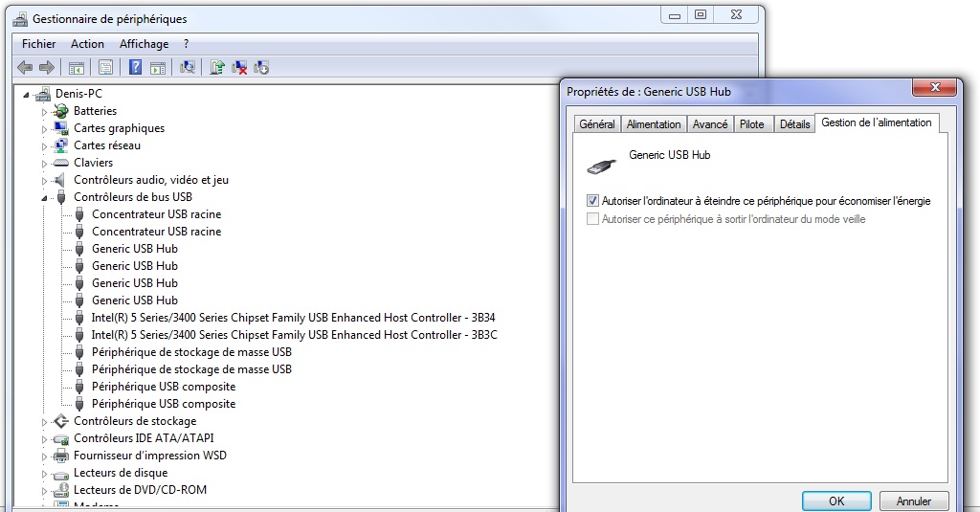
Task: Click the Update driver software icon
Action: tap(217, 67)
